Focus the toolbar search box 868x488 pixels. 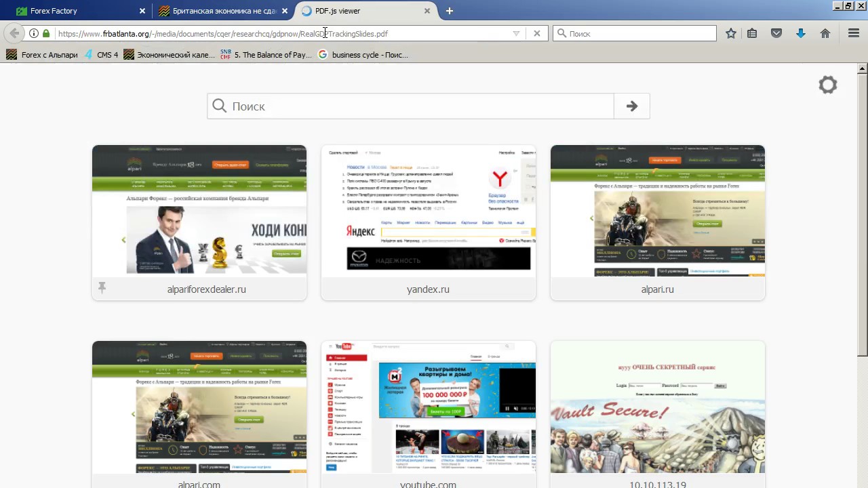(x=635, y=33)
